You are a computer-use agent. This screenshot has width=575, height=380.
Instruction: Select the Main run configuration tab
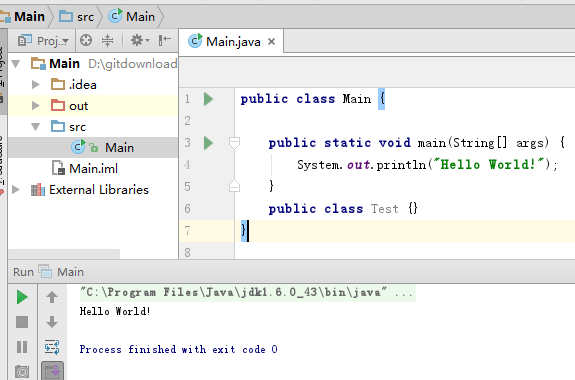[x=61, y=272]
